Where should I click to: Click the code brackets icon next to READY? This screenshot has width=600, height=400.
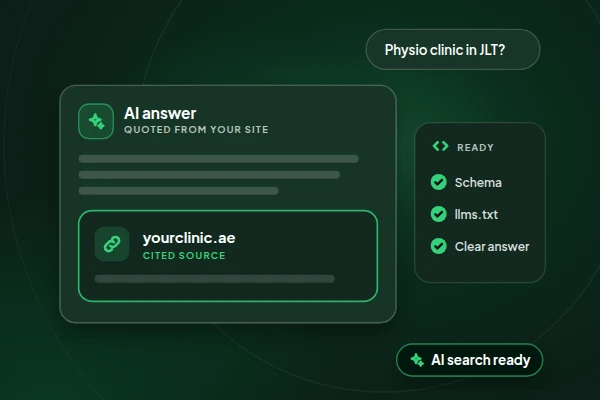[440, 146]
